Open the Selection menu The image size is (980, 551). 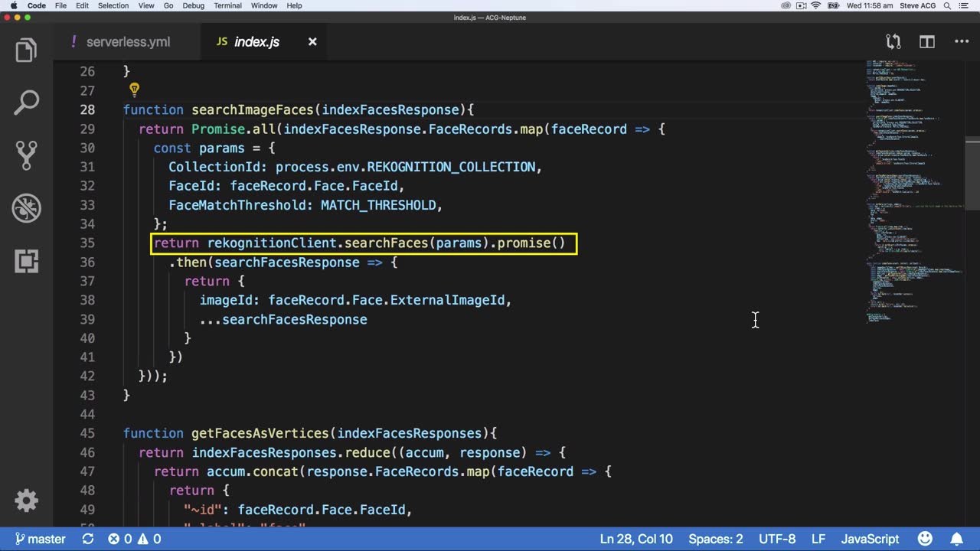113,5
